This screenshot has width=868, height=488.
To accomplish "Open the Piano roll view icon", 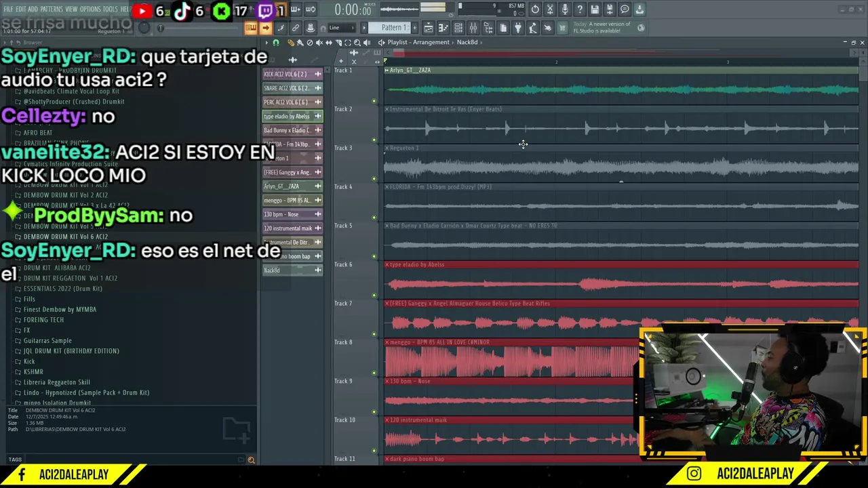I will pyautogui.click(x=443, y=28).
